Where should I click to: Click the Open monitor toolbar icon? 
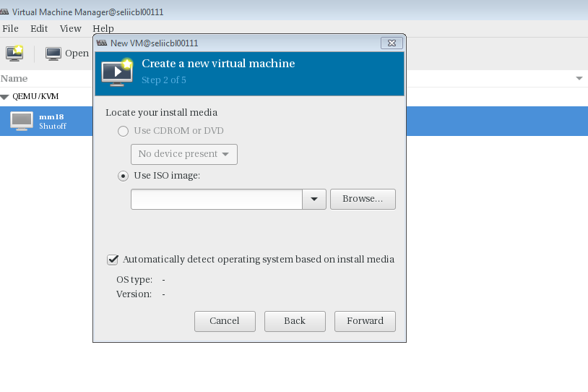(53, 54)
